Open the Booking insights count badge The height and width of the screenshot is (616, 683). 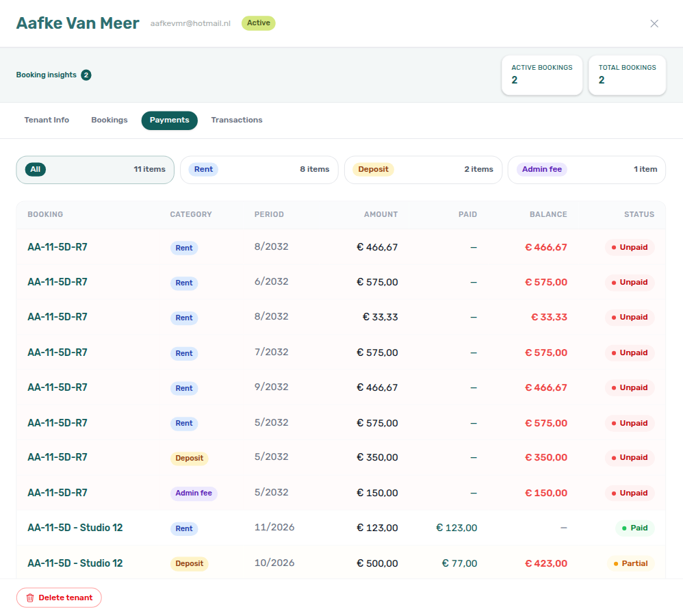coord(86,75)
